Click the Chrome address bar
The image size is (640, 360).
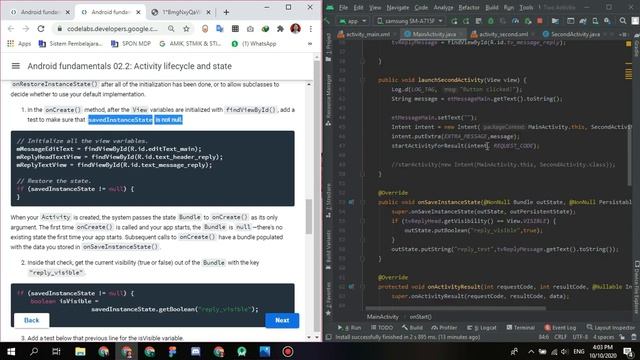[112, 29]
